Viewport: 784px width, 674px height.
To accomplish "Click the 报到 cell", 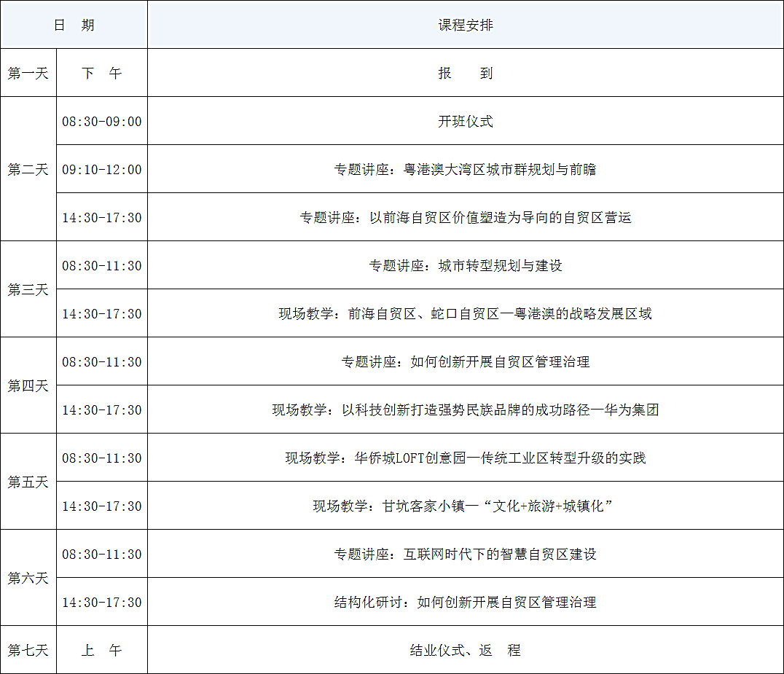I will [466, 73].
